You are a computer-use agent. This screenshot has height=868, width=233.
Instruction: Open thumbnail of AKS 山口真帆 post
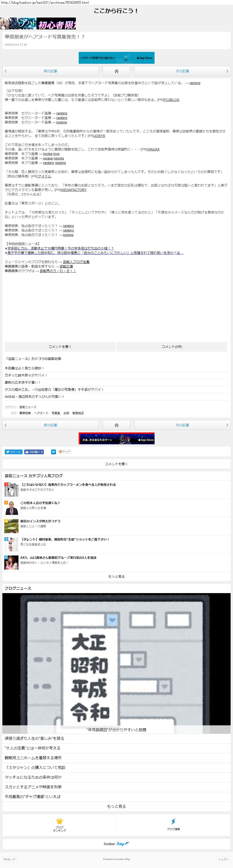(11, 562)
